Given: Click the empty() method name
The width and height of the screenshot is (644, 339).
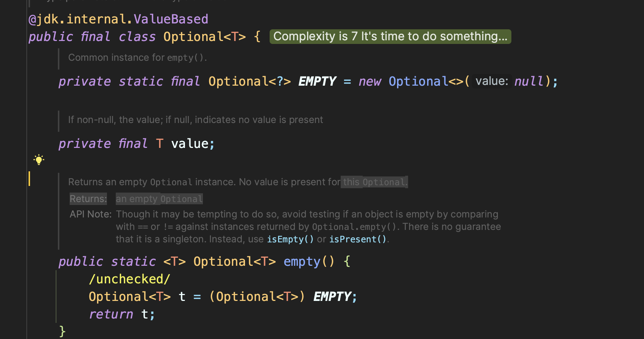Looking at the screenshot, I should click(x=302, y=262).
